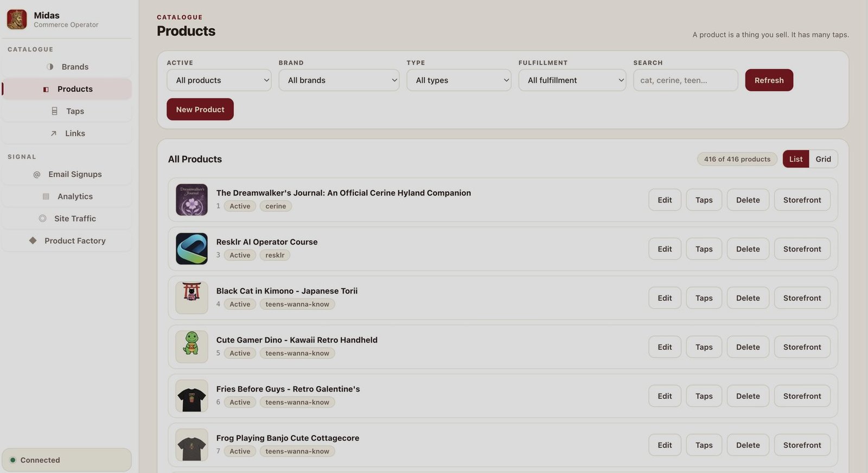This screenshot has height=473, width=868.
Task: Open Dreamwalker's Journal product thumbnail
Action: tap(192, 200)
